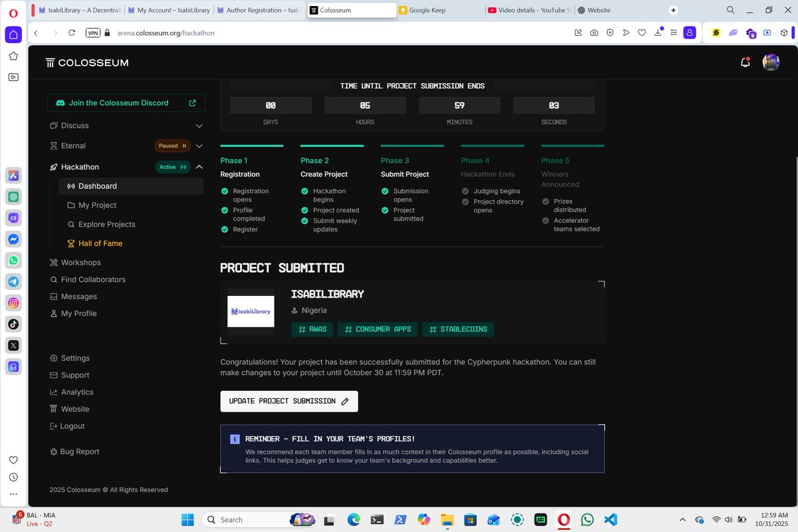Toggle the VPN badge in address bar
The image size is (798, 532).
click(92, 33)
